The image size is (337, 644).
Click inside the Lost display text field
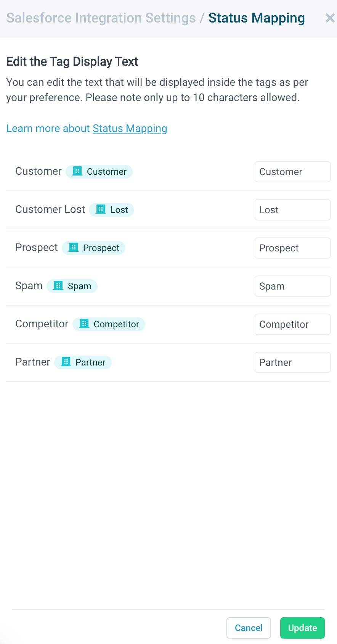tap(292, 210)
